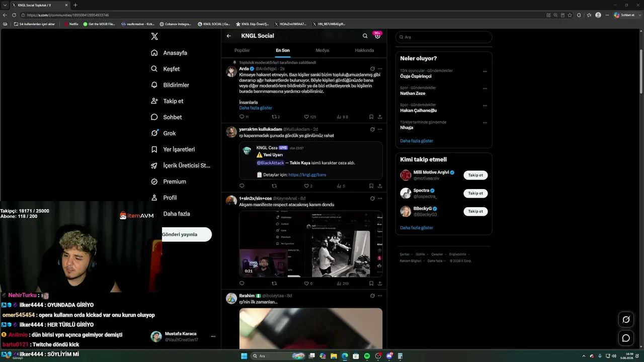Share Kullukadam's post
The width and height of the screenshot is (644, 362).
click(x=380, y=186)
